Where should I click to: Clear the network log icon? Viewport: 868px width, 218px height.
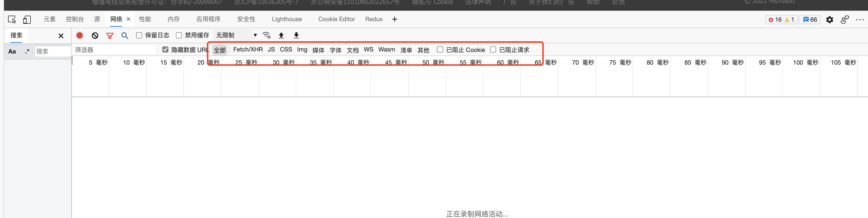95,35
